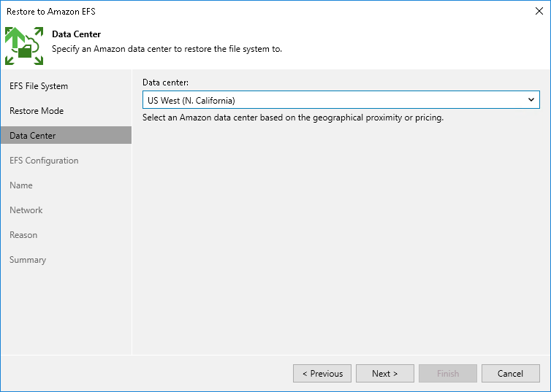Open the Network wizard step
The width and height of the screenshot is (551, 392).
pyautogui.click(x=26, y=210)
